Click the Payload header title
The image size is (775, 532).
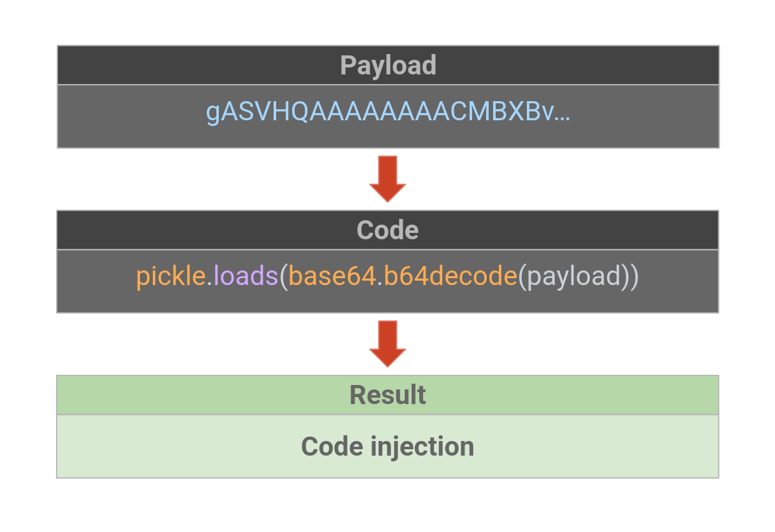388,66
